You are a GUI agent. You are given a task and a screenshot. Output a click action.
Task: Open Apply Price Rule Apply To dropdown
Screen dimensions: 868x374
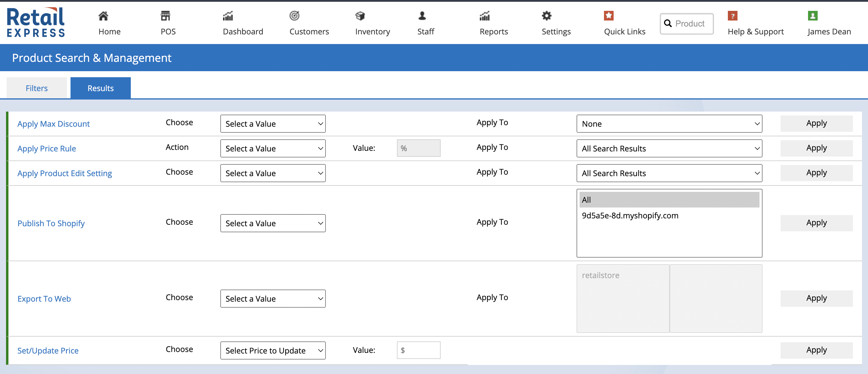[669, 148]
